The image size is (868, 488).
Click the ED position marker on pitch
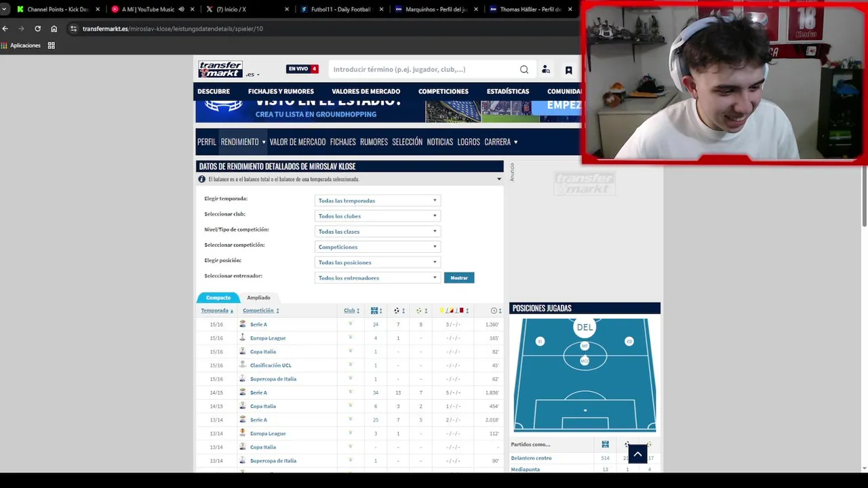click(x=629, y=342)
